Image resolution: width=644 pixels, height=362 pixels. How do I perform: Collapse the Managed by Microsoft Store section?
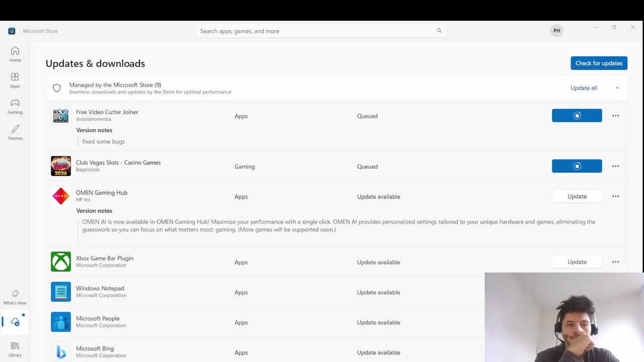coord(617,88)
